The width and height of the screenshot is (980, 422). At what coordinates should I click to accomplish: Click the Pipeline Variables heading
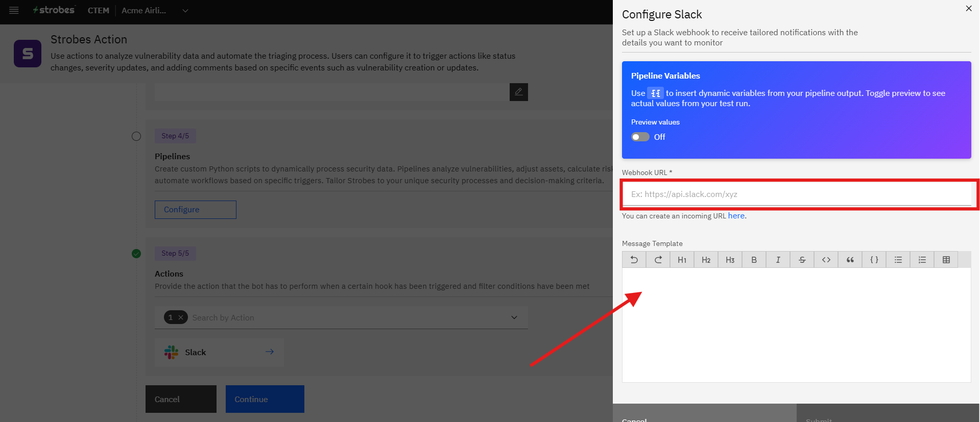(x=665, y=76)
